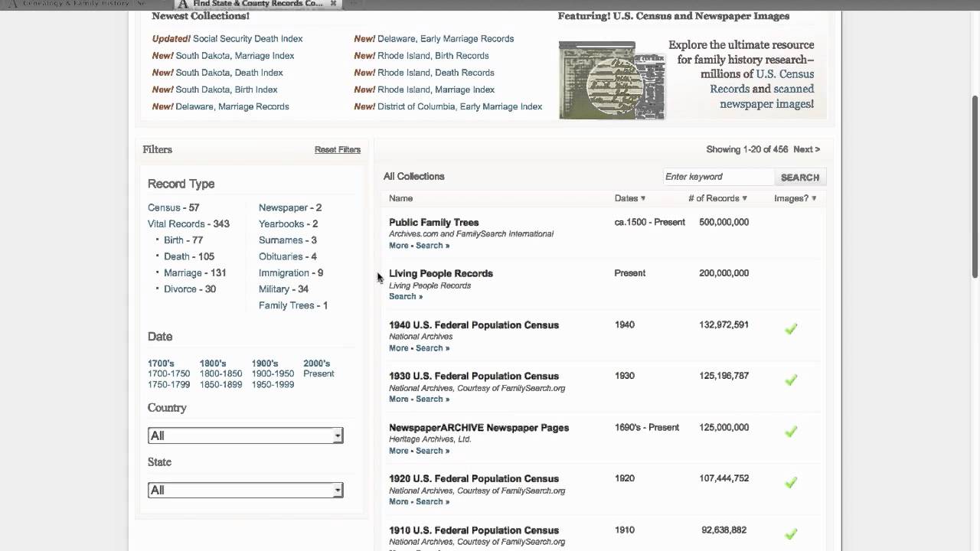This screenshot has width=980, height=551.
Task: Open 1920 U.S. Federal Population Census
Action: coord(474,479)
